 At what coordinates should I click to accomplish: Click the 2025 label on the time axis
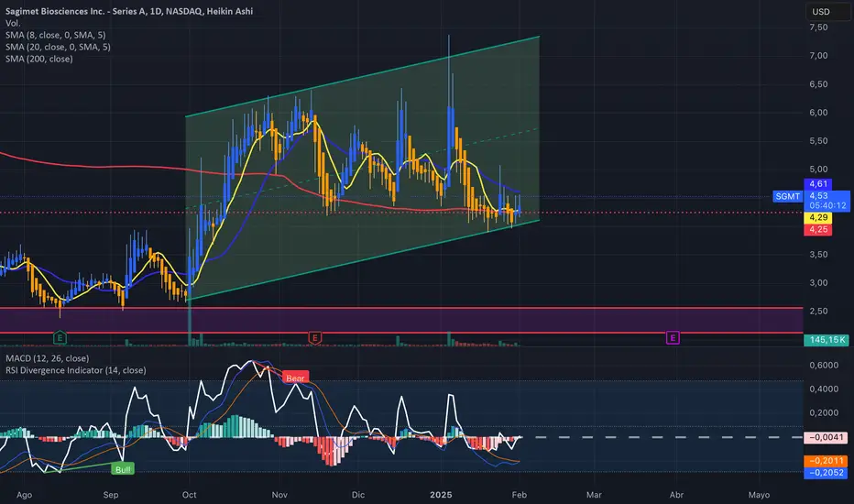(x=441, y=495)
